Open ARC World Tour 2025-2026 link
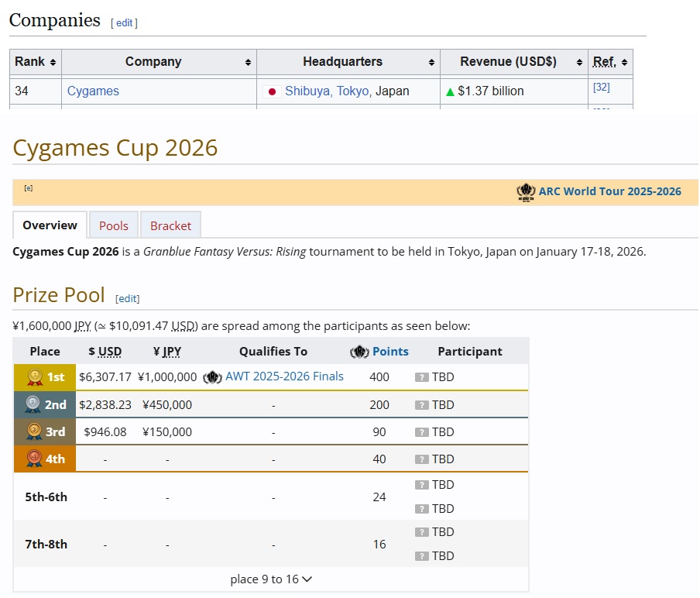This screenshot has width=700, height=598. coord(610,191)
